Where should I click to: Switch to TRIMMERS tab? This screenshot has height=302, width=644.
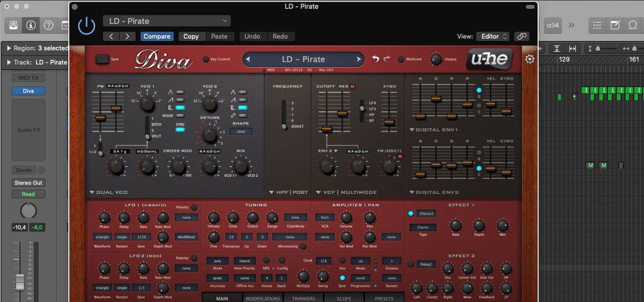click(x=303, y=298)
